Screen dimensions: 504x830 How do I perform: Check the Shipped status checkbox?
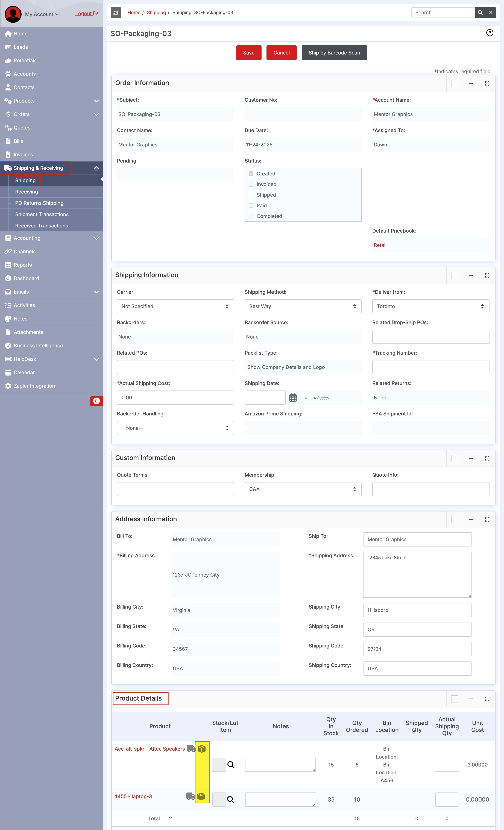251,195
